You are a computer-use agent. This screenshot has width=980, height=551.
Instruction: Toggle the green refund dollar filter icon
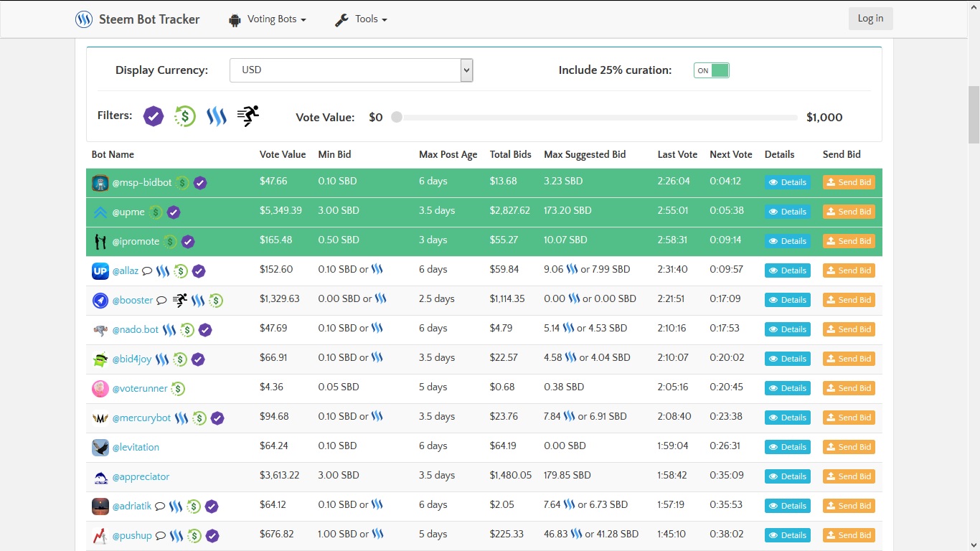tap(185, 116)
